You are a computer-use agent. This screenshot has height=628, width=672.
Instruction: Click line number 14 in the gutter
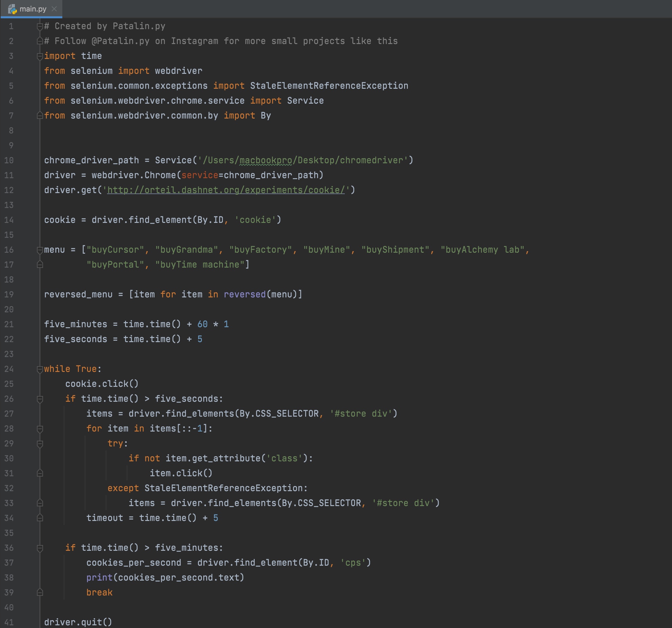[x=9, y=220]
